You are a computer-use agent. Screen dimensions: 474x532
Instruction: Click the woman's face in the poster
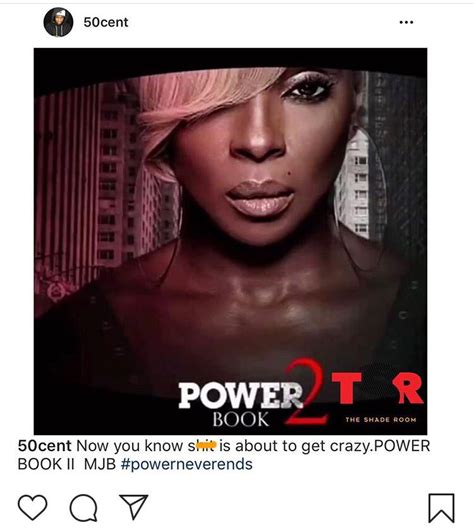pyautogui.click(x=261, y=156)
